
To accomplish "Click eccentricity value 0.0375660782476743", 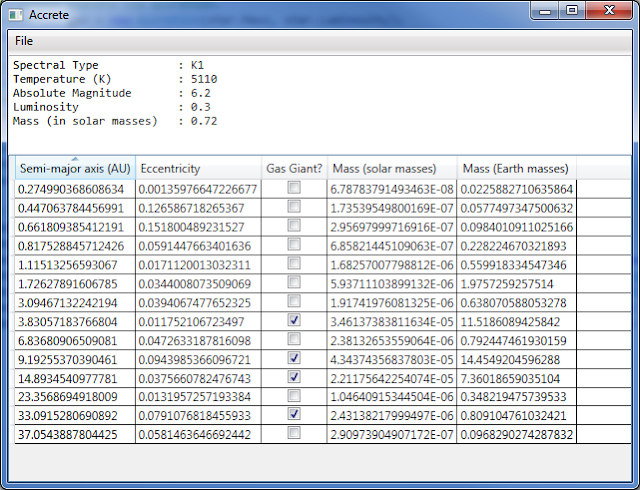I will pyautogui.click(x=194, y=379).
